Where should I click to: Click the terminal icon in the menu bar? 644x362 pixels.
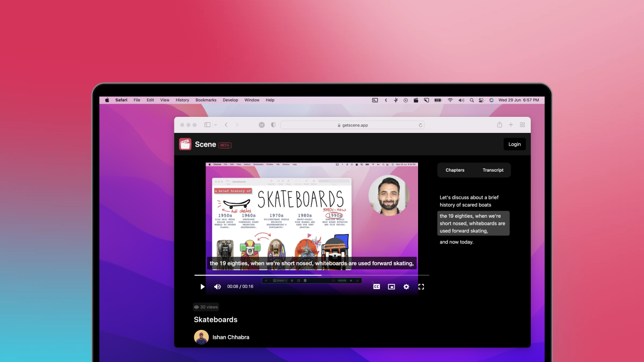[375, 100]
